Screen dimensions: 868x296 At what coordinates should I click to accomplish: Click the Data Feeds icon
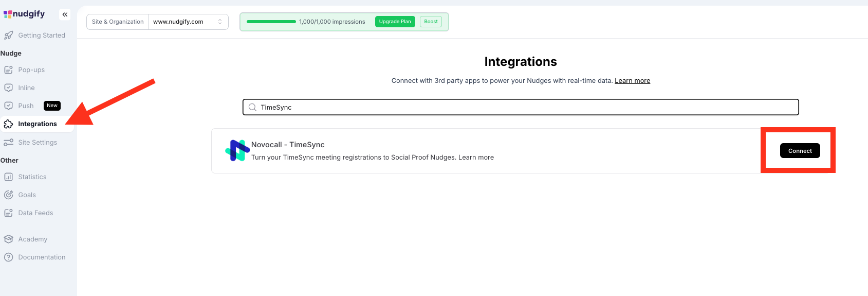click(8, 213)
